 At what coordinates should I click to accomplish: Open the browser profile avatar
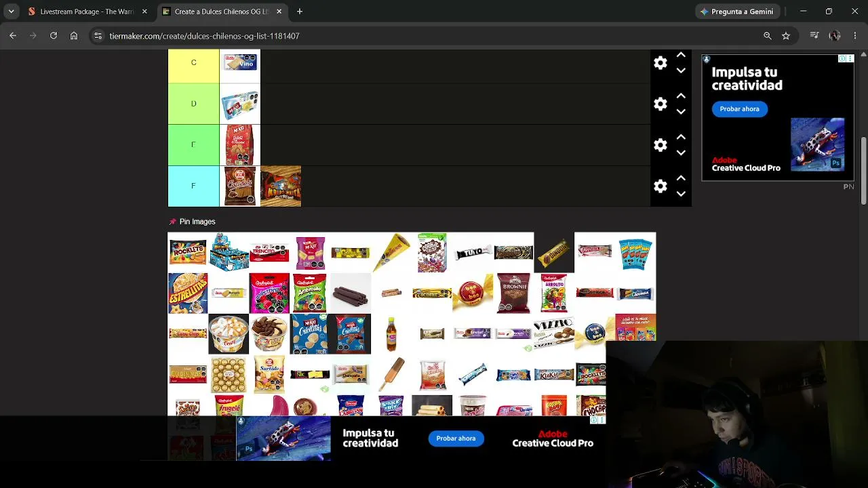[835, 36]
